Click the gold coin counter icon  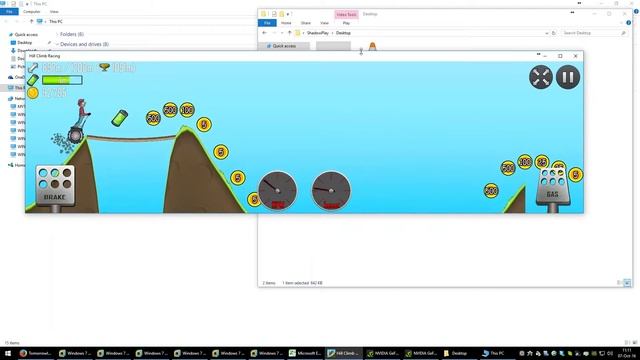33,93
